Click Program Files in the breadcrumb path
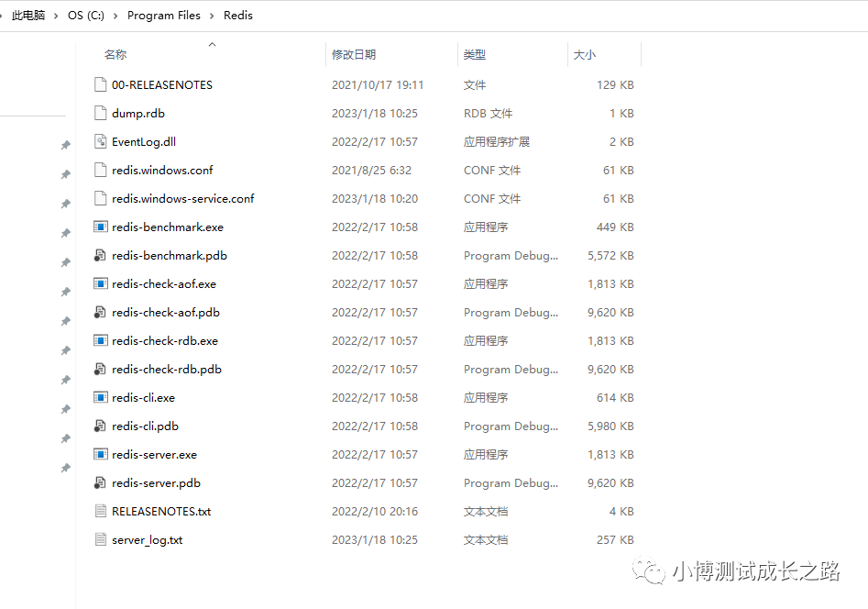This screenshot has height=609, width=868. [x=164, y=16]
